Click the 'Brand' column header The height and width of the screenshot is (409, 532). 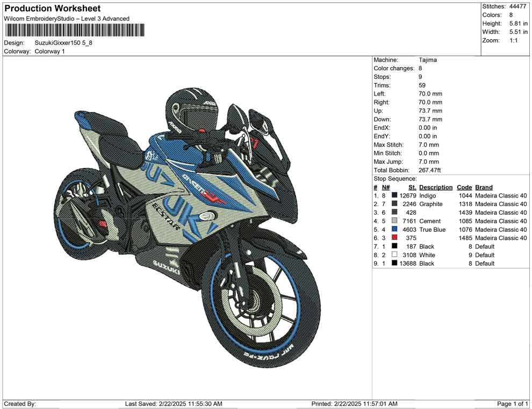coord(484,187)
